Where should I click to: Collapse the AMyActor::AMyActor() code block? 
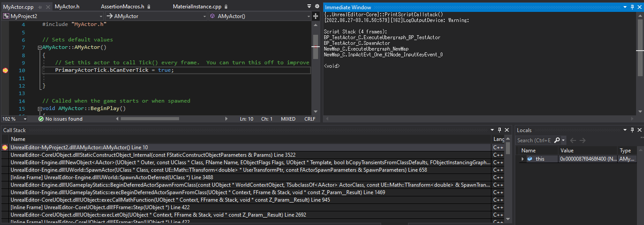point(40,48)
